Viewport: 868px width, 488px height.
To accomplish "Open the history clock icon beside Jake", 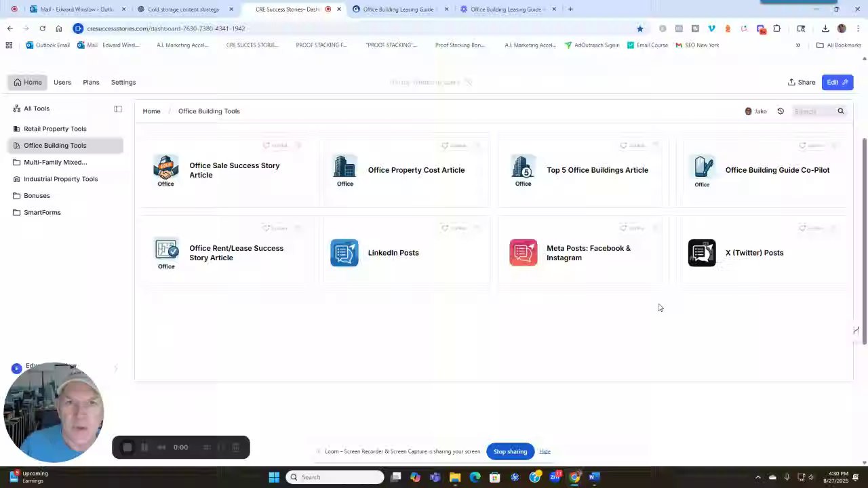I will [781, 111].
